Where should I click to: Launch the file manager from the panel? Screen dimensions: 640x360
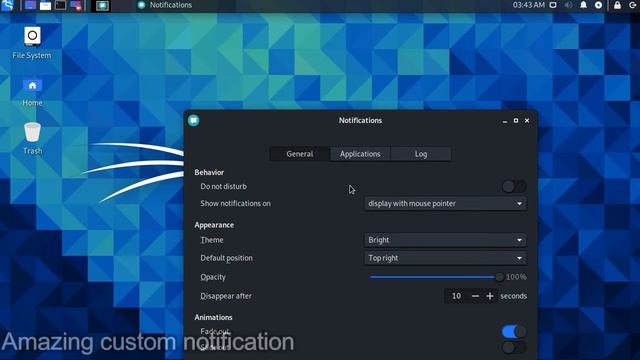point(45,5)
